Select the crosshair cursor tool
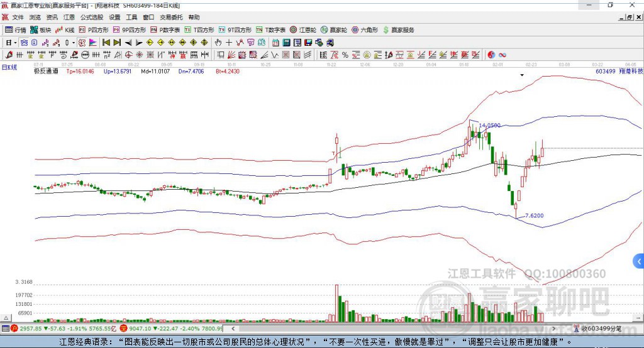 tap(229, 42)
